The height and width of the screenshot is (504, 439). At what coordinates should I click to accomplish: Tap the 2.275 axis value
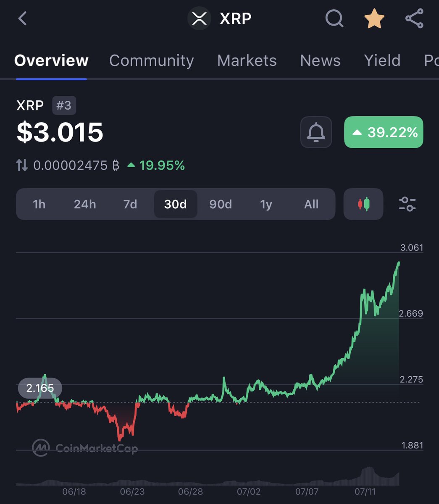click(412, 379)
